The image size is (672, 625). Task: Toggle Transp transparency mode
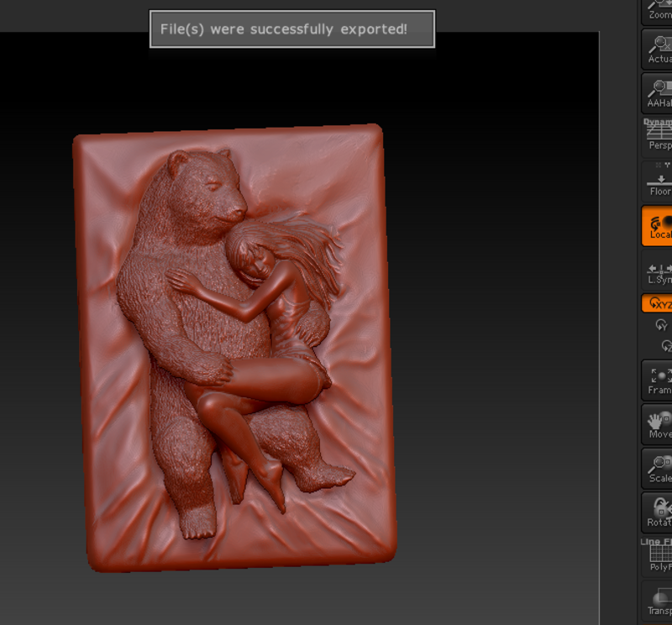tap(657, 601)
